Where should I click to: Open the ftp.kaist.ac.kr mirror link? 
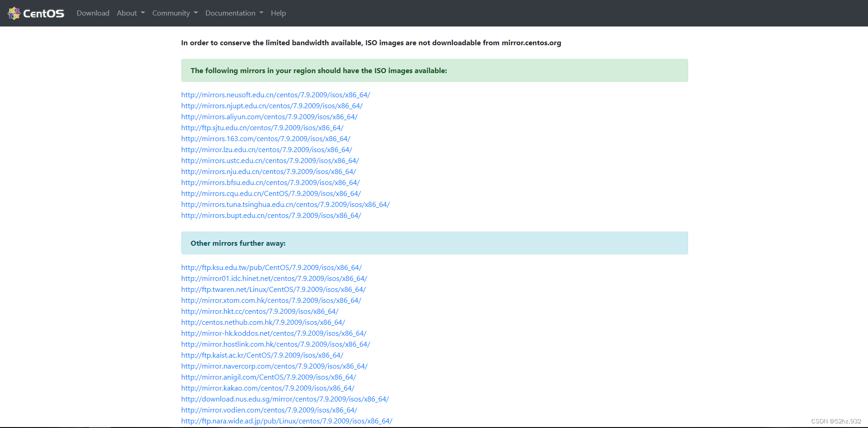pyautogui.click(x=262, y=355)
